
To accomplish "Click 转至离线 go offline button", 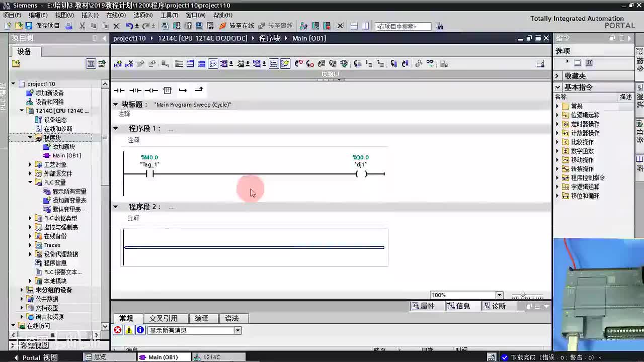I will point(275,26).
